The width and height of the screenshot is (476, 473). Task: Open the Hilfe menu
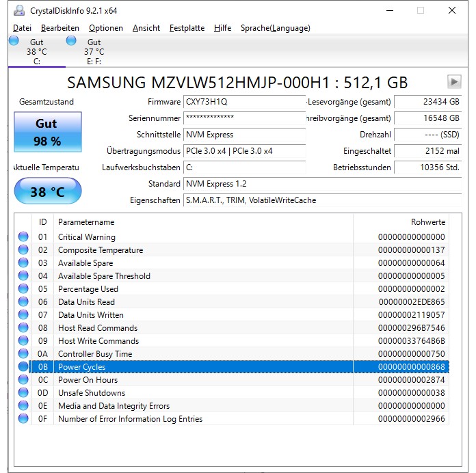[222, 28]
